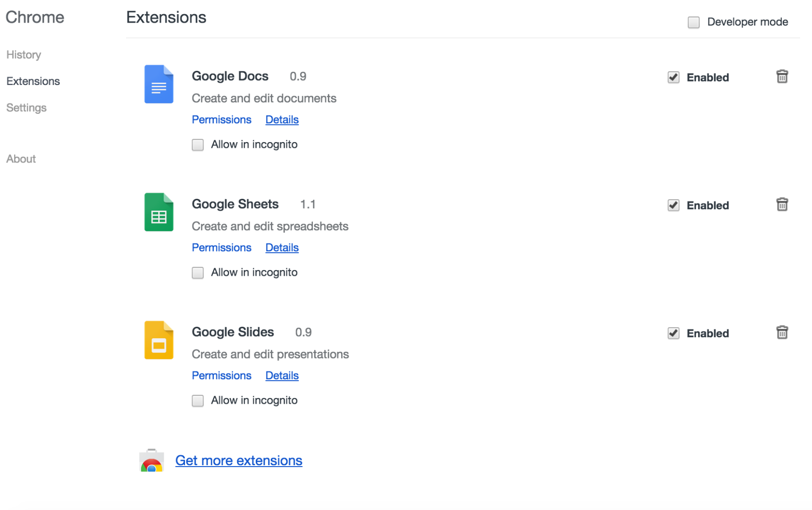Open the About page from sidebar
Image resolution: width=812 pixels, height=510 pixels.
click(x=21, y=159)
